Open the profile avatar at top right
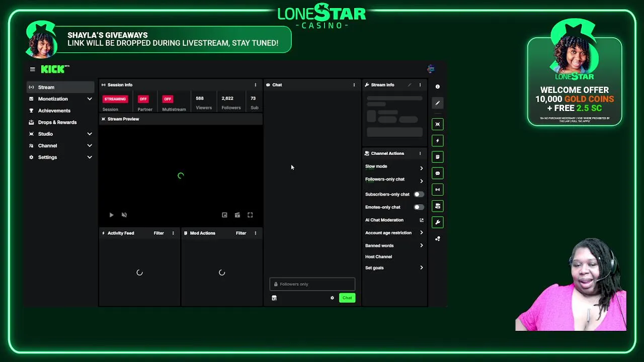 click(431, 69)
